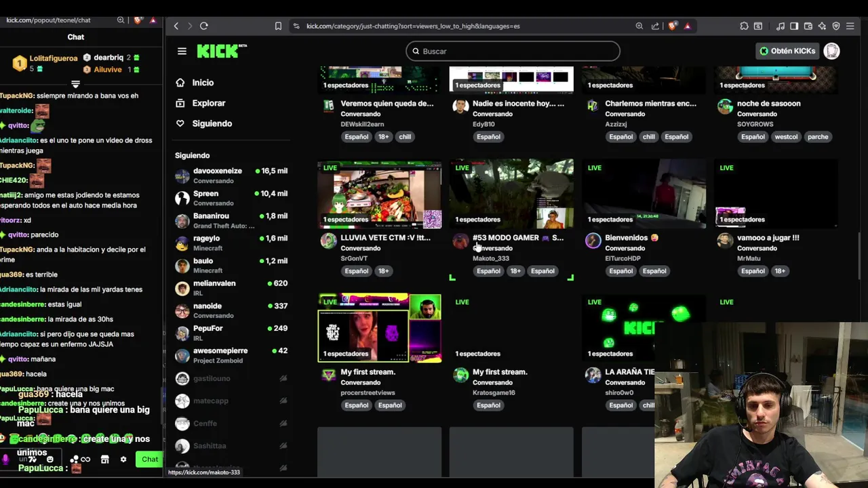Open LLUVIA VETE CTM stream thumbnail
The width and height of the screenshot is (868, 488).
(380, 194)
